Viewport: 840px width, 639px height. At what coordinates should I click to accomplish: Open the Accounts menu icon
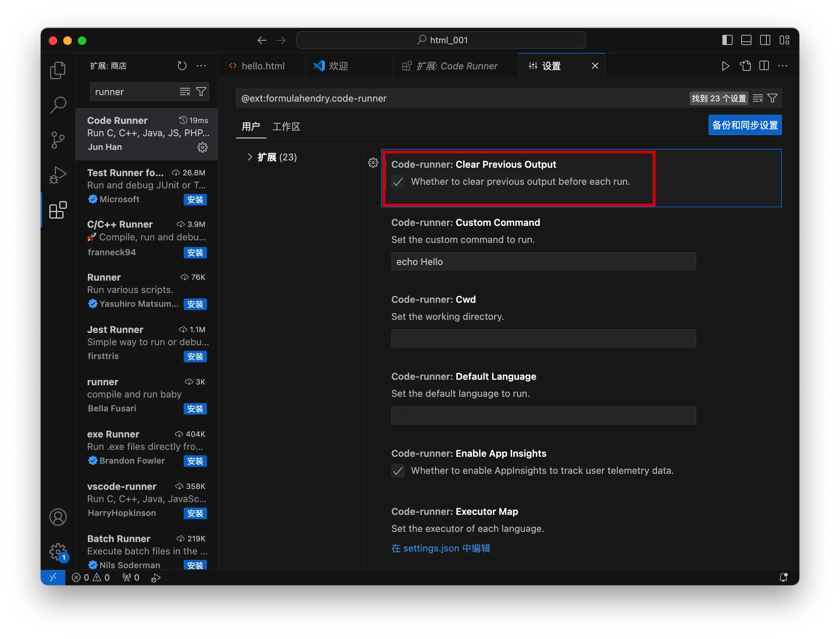pos(58,517)
